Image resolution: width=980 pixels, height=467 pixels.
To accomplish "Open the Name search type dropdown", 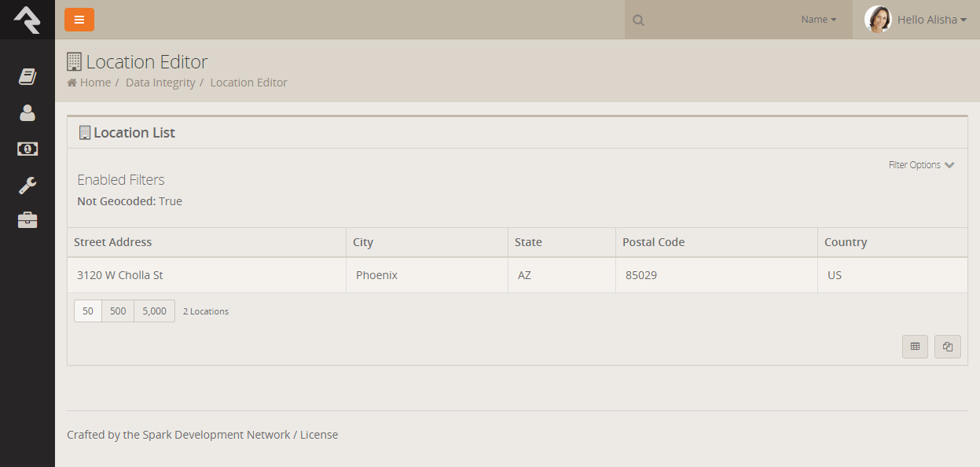I will (819, 20).
